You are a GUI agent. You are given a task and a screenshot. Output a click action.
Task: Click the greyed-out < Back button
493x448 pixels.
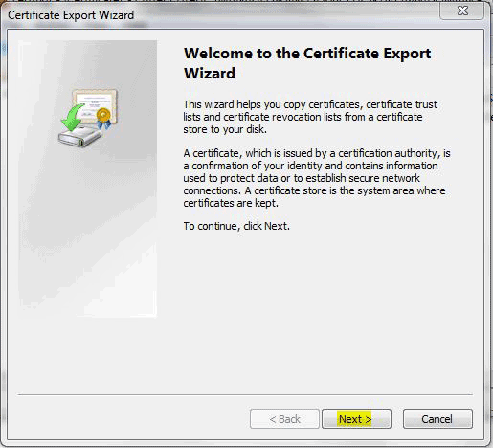tap(284, 418)
